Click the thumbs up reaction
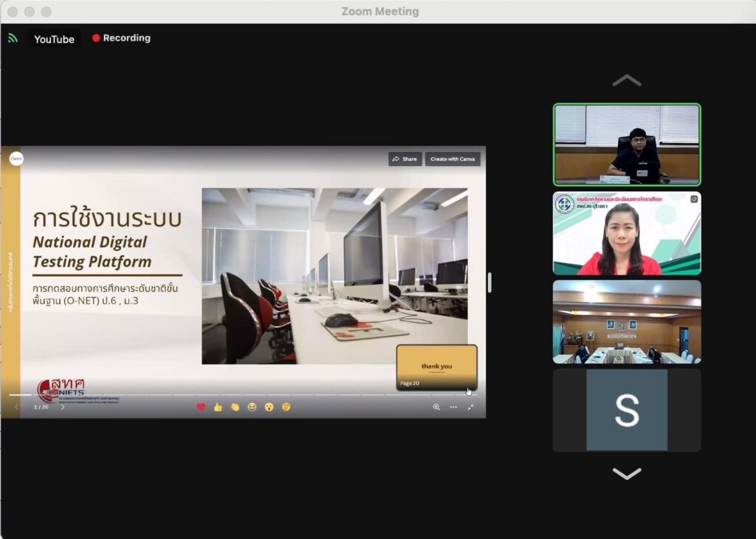 218,407
